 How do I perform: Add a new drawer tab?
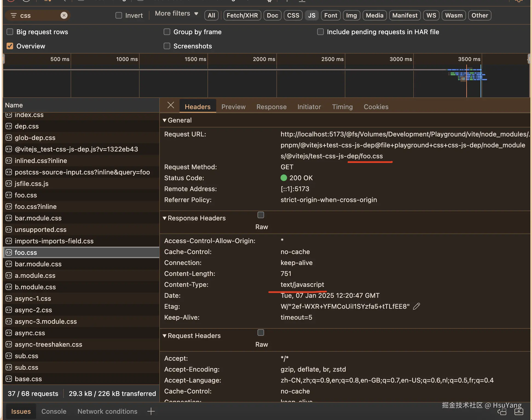pos(151,411)
